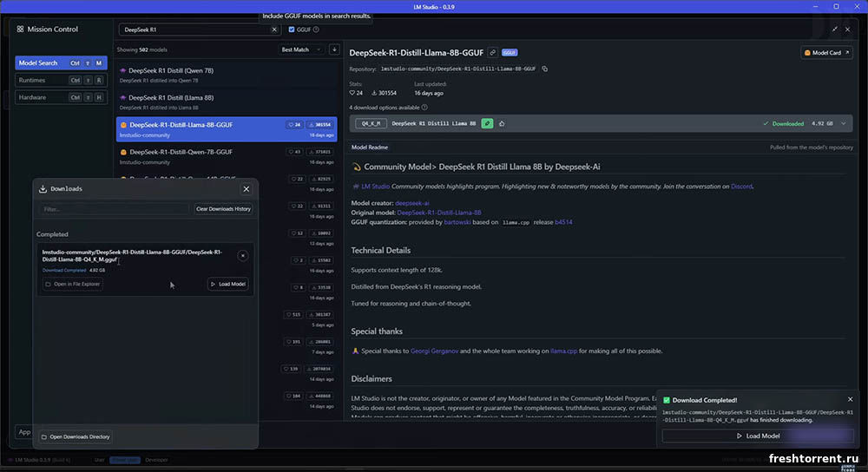Remove the completed download entry with its X icon

pos(242,255)
